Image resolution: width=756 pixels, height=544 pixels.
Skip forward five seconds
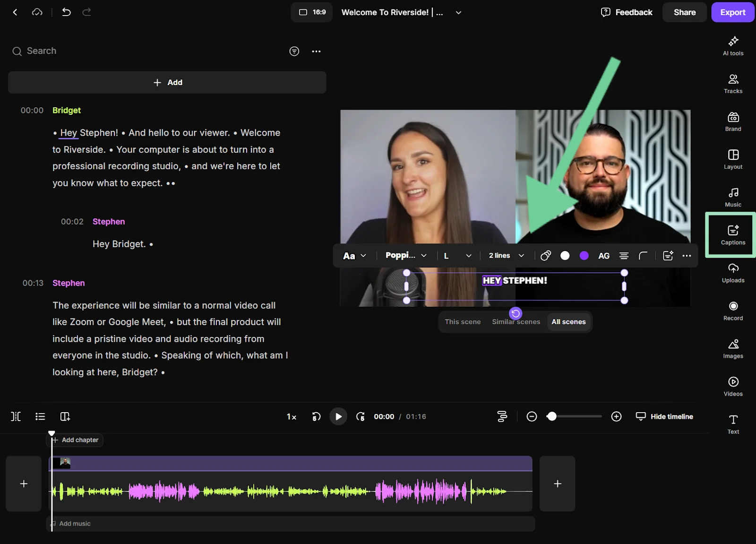tap(360, 416)
